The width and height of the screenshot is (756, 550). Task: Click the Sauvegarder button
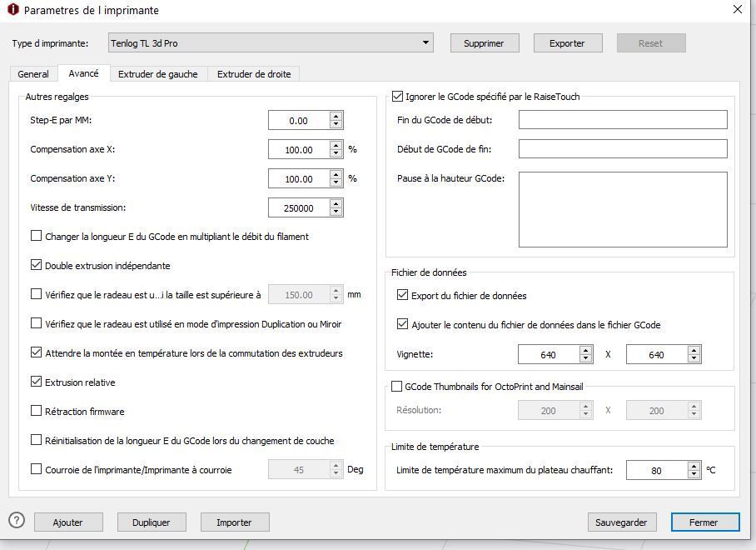coord(621,522)
